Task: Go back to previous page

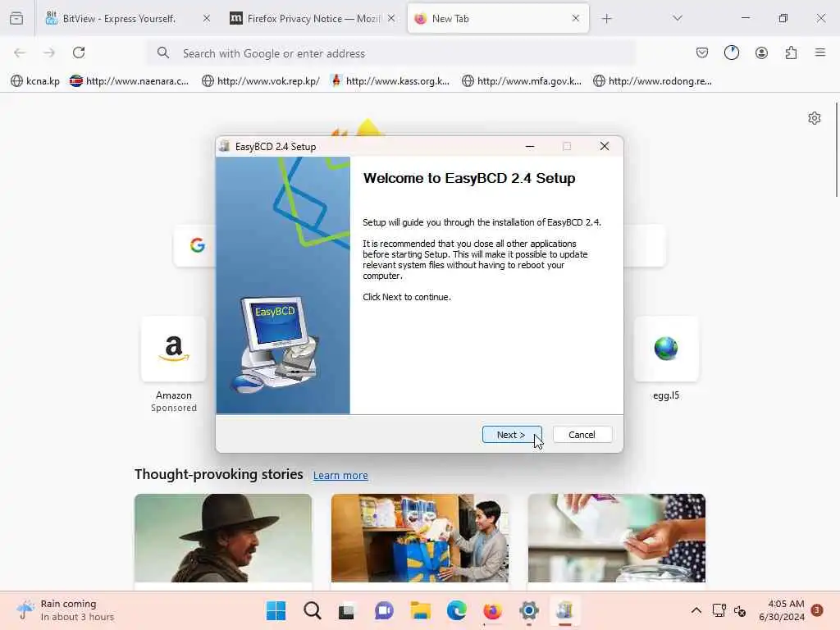Action: (20, 52)
